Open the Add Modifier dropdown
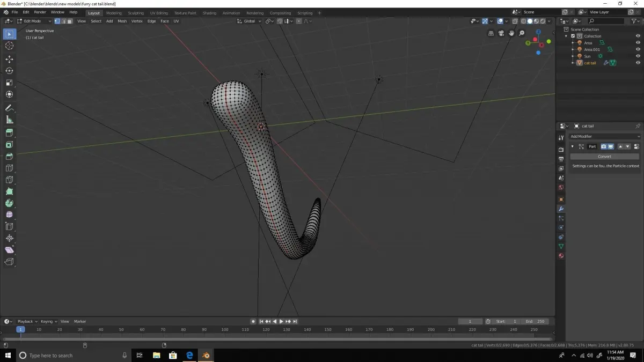The width and height of the screenshot is (644, 362). [x=605, y=136]
